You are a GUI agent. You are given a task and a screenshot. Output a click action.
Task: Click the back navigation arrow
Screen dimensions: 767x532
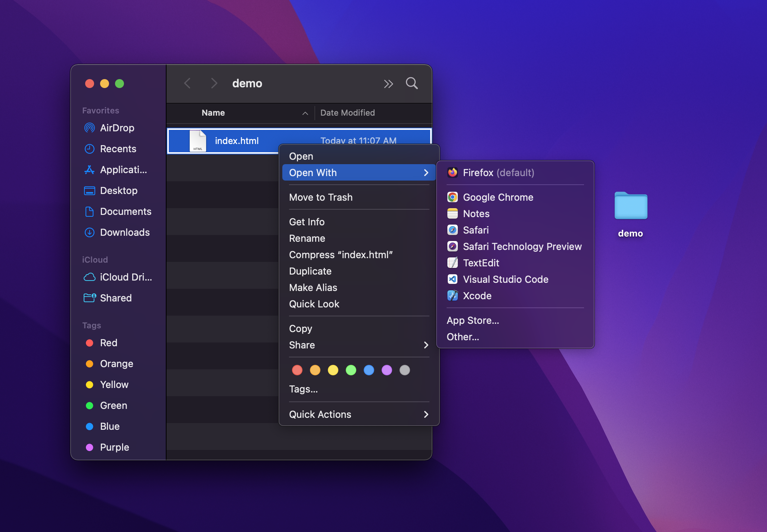(187, 83)
